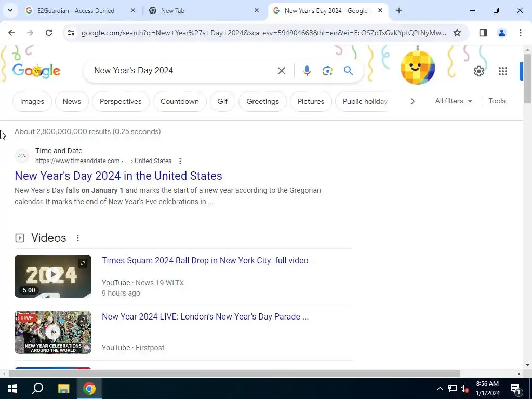Open the Windows Start menu

12,389
